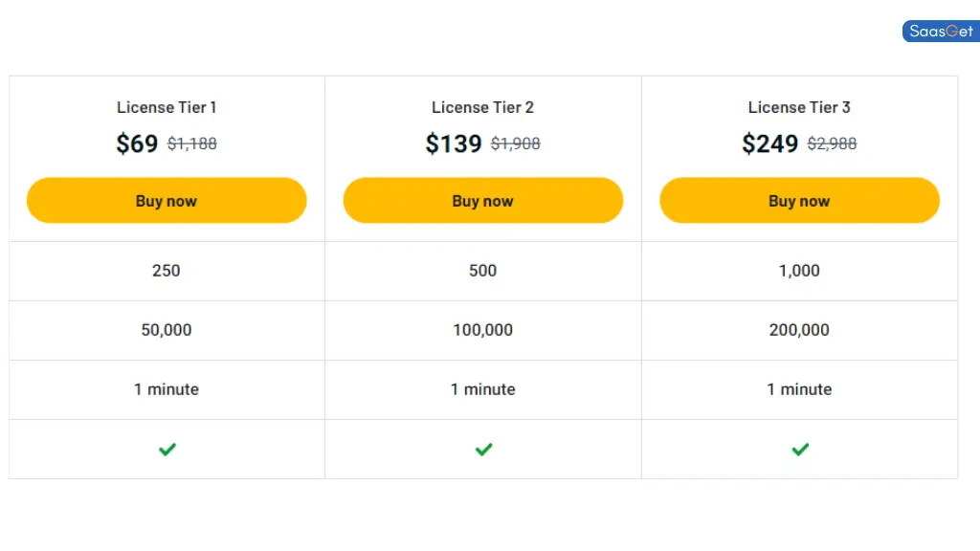Click the green checkmark under License Tier 3

[799, 449]
